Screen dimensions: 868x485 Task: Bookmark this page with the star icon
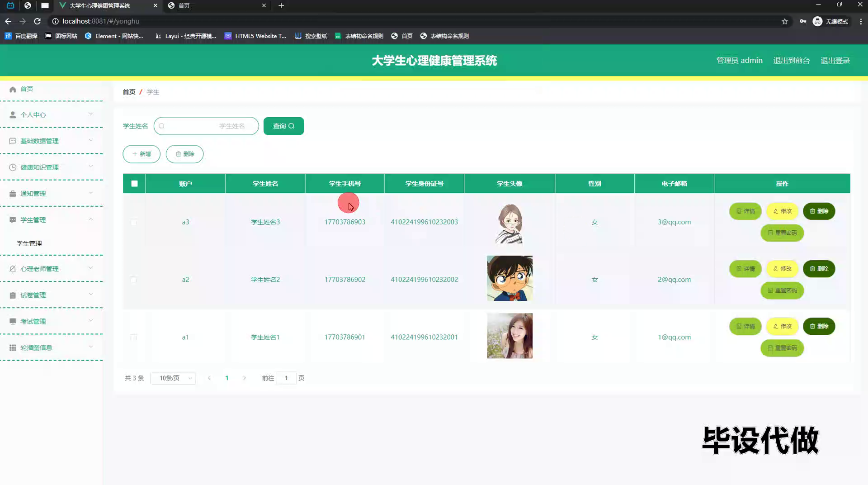click(x=785, y=21)
